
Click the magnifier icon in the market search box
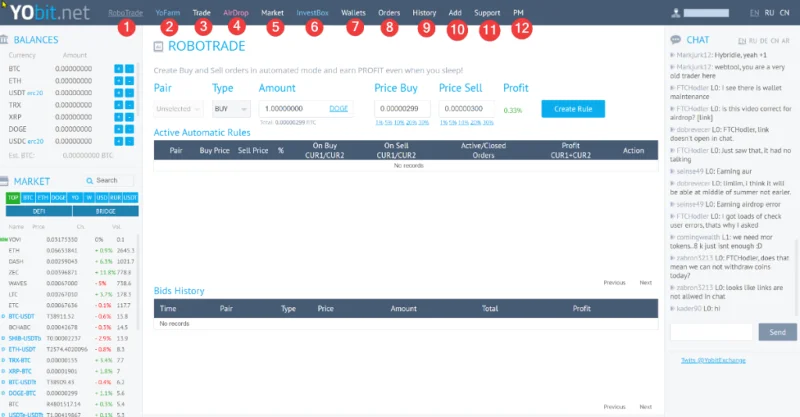90,181
